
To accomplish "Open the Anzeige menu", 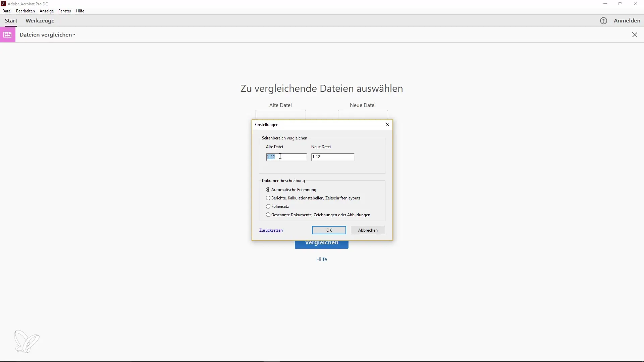I will pos(47,11).
